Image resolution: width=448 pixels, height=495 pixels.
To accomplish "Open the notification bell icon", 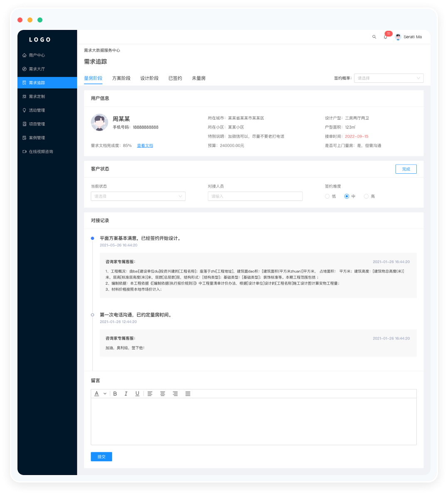I will pos(385,37).
